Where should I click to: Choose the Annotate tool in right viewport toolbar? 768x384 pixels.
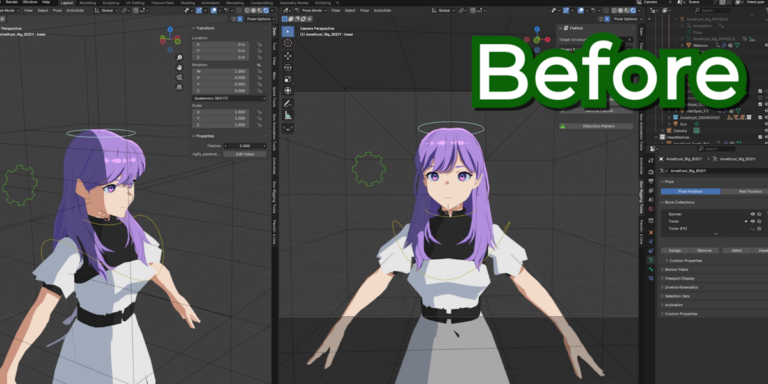[x=288, y=103]
